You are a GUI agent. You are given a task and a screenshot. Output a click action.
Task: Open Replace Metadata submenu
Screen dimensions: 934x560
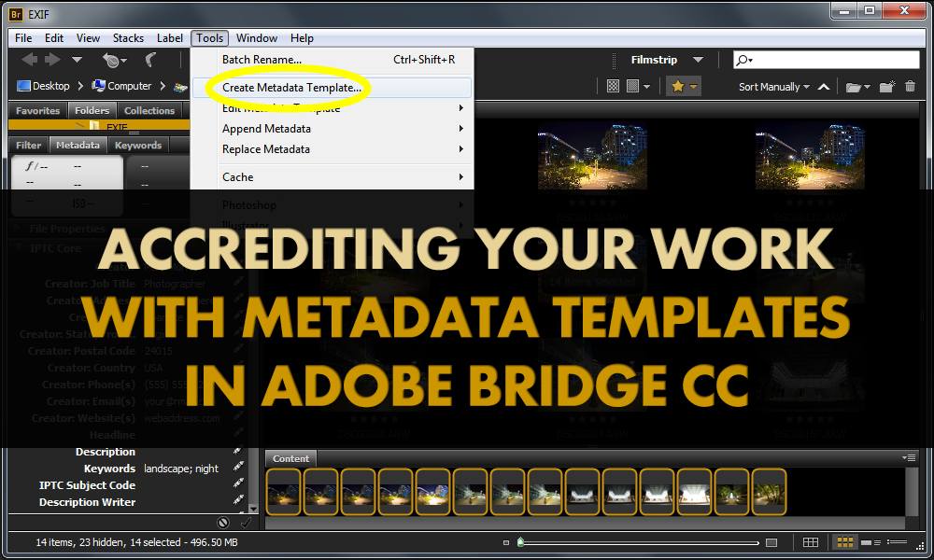(332, 148)
